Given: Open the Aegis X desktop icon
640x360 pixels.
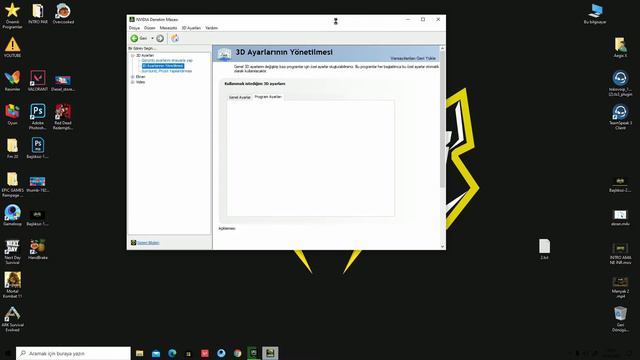Looking at the screenshot, I should [x=620, y=47].
